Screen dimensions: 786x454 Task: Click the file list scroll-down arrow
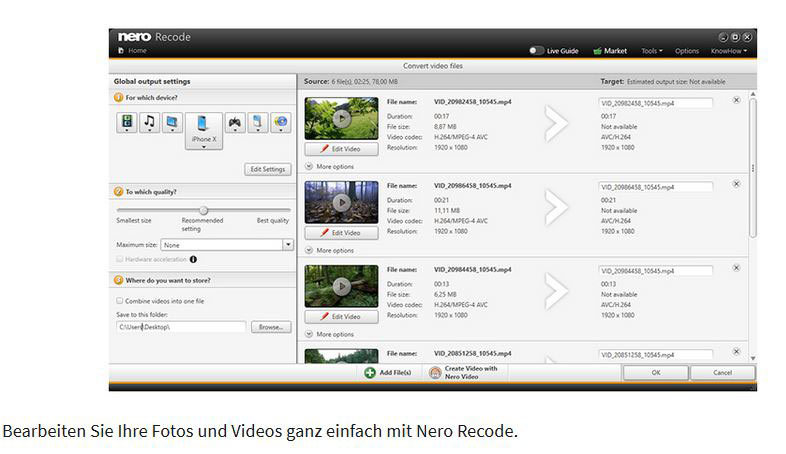point(753,358)
